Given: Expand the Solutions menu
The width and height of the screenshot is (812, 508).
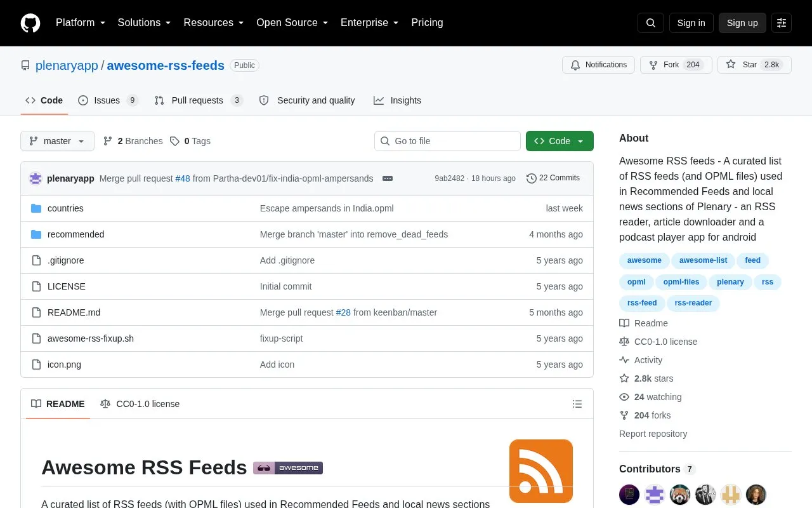Looking at the screenshot, I should [x=145, y=23].
